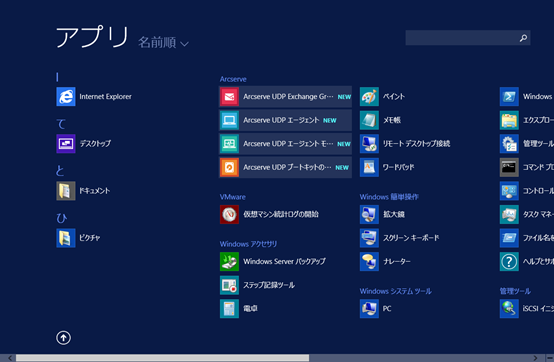Click horizontal scrollbar left arrow
Screen dimensions: 554x362
10,358
